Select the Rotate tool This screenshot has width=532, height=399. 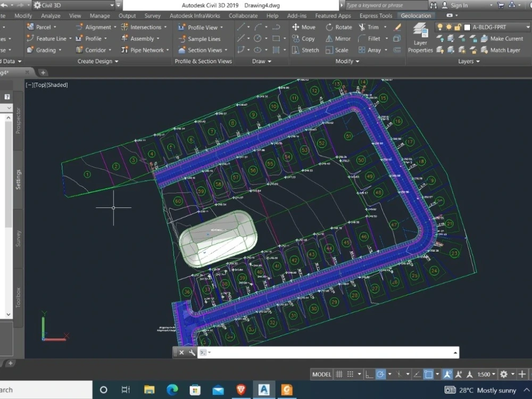click(x=343, y=27)
